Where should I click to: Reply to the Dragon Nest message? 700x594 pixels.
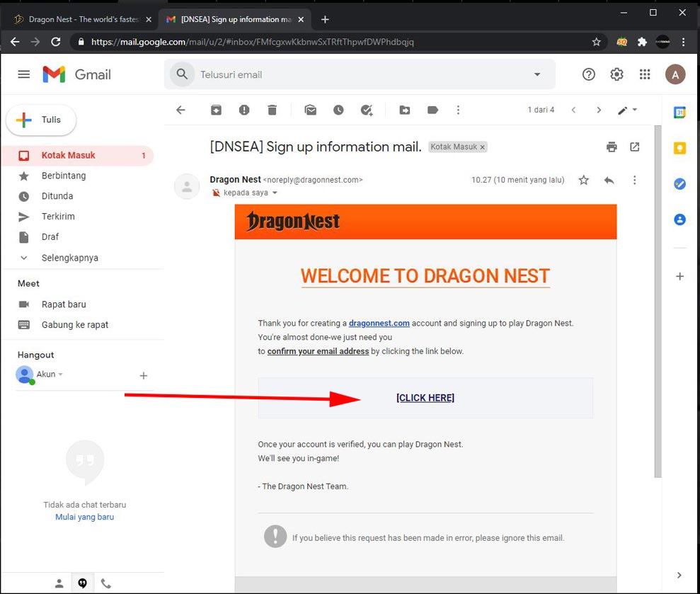point(609,180)
